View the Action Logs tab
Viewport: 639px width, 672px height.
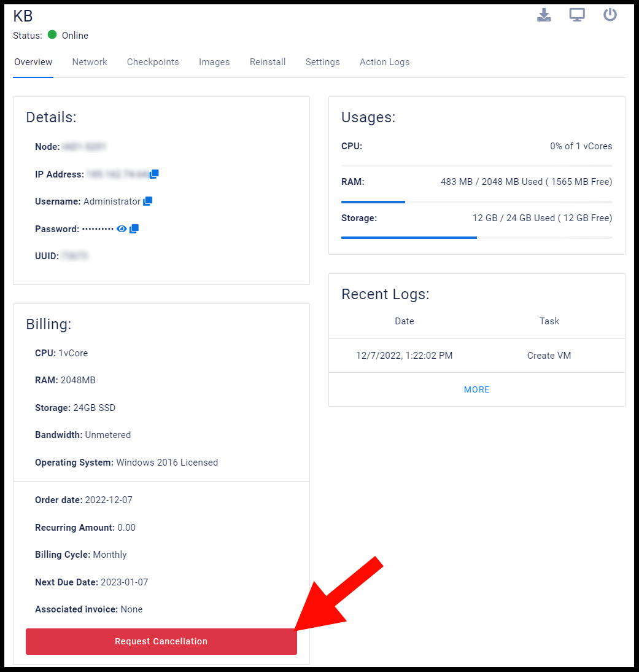(x=385, y=62)
